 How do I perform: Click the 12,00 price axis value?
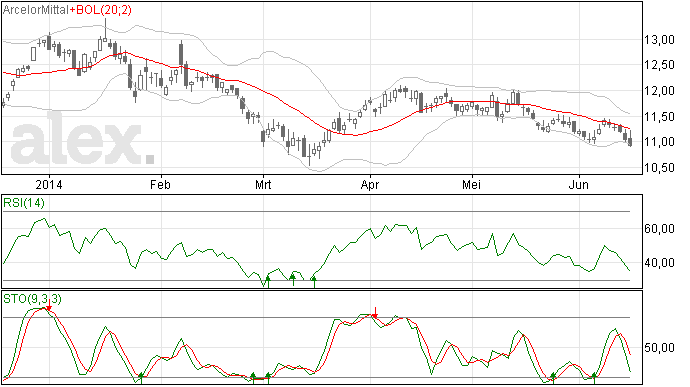tap(660, 91)
